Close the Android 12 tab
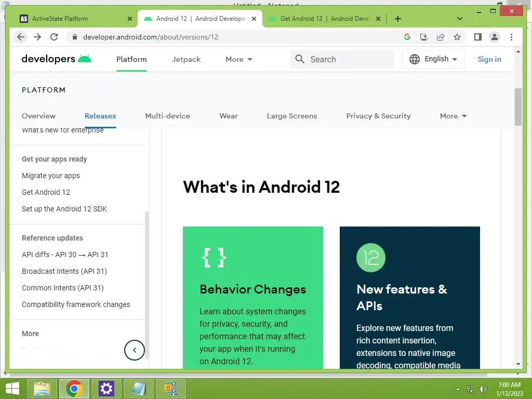The image size is (532, 399). point(254,19)
